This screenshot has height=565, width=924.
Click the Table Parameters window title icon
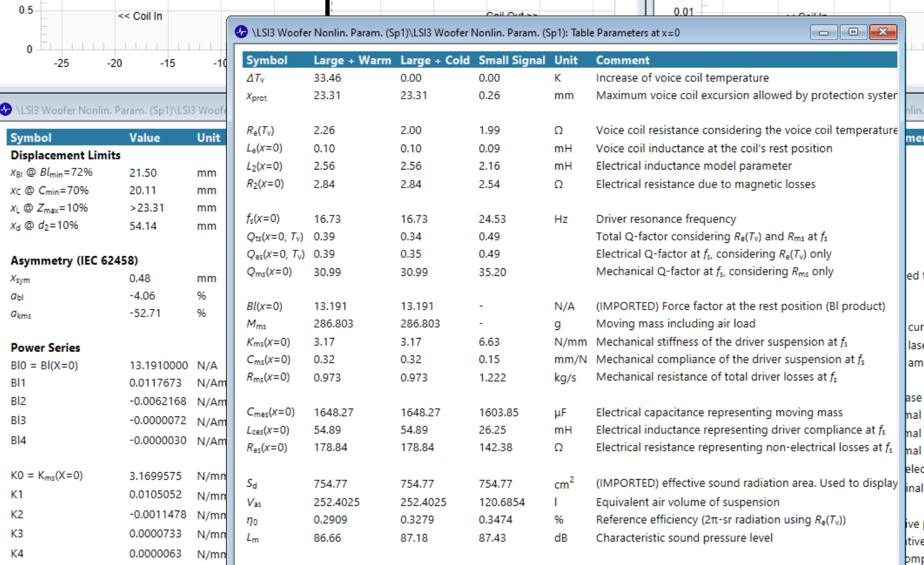241,32
